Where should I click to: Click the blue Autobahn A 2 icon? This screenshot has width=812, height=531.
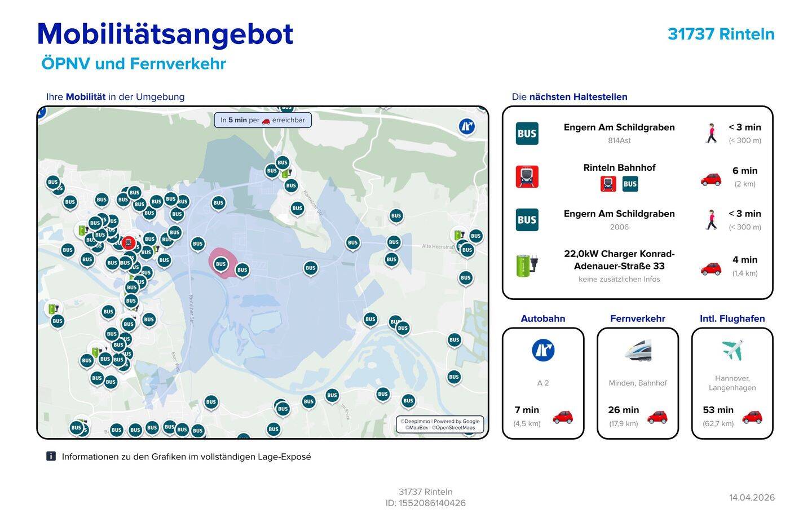[543, 351]
